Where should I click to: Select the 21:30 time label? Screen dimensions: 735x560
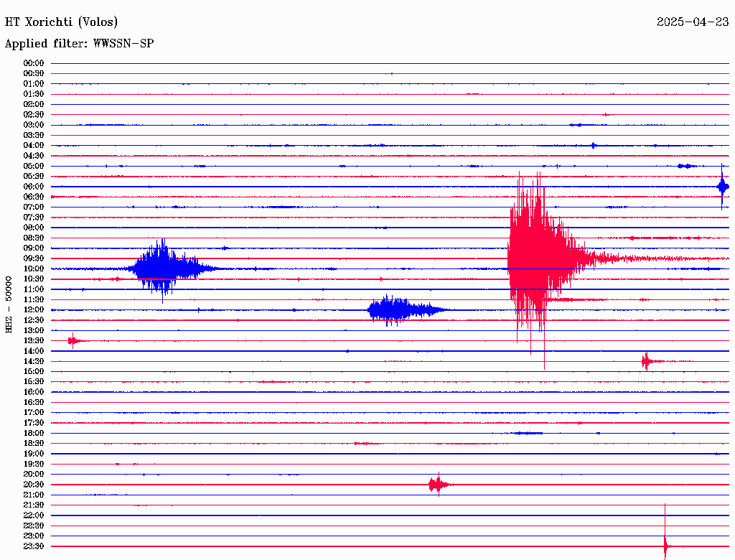[x=34, y=505]
